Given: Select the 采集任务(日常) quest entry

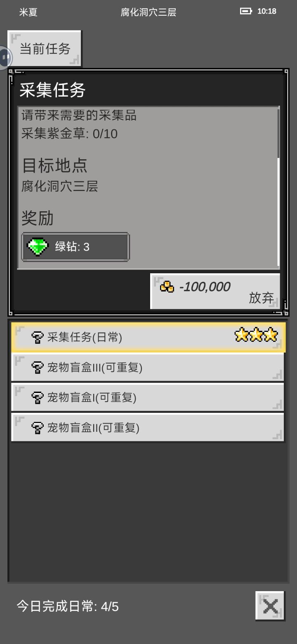Looking at the screenshot, I should tap(148, 337).
